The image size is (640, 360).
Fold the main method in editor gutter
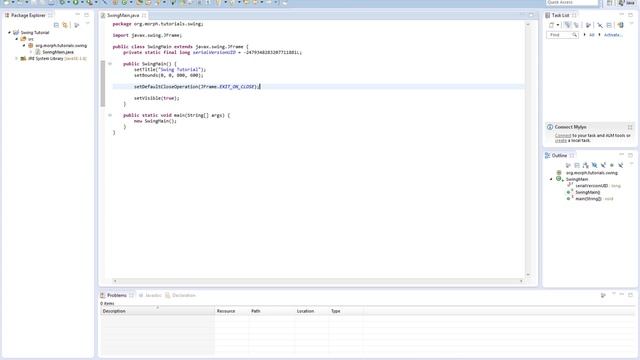110,115
